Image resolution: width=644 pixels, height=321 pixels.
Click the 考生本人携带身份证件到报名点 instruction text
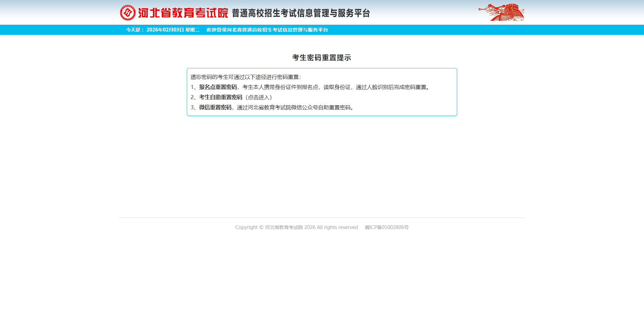pos(280,87)
